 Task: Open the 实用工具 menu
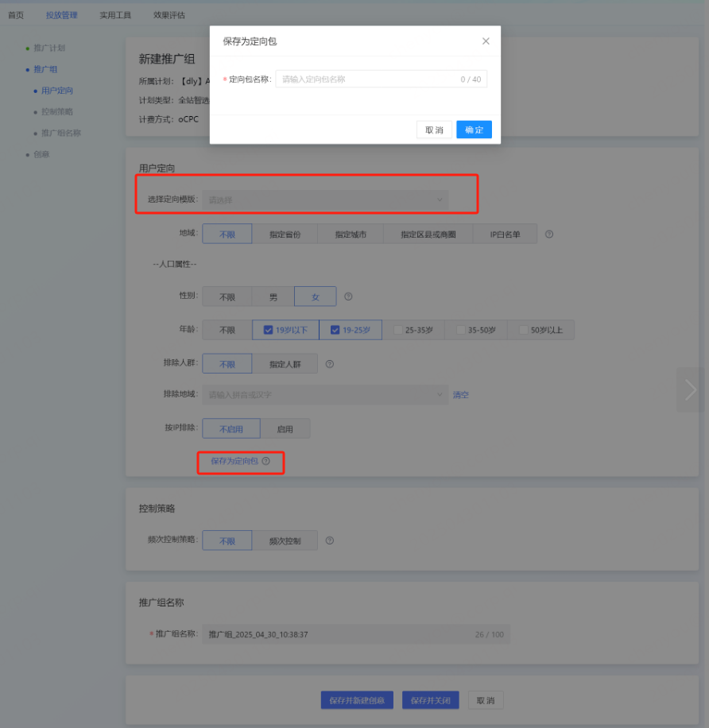tap(115, 15)
